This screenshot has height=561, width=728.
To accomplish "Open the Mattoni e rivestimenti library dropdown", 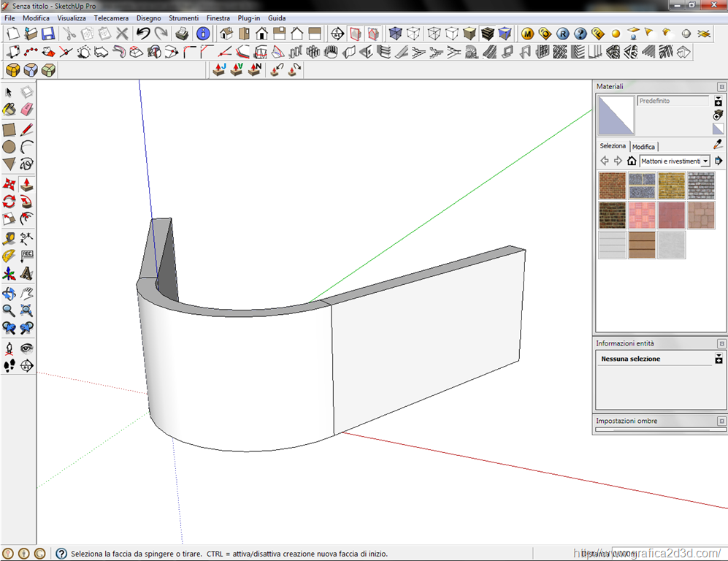I will [x=705, y=161].
